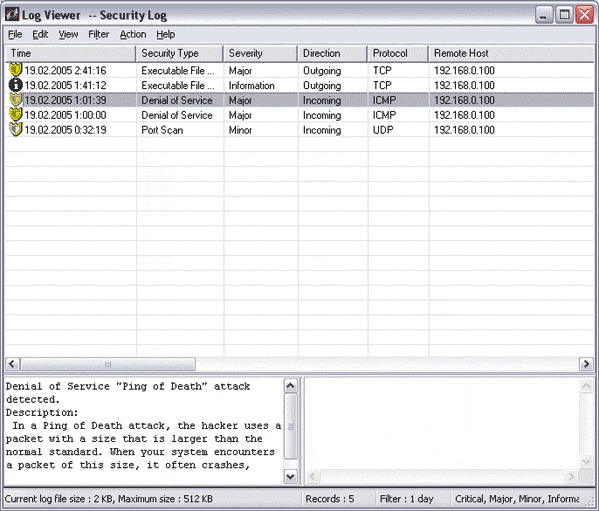Image resolution: width=599 pixels, height=511 pixels.
Task: Click the UDP protocol cell
Action: [383, 130]
